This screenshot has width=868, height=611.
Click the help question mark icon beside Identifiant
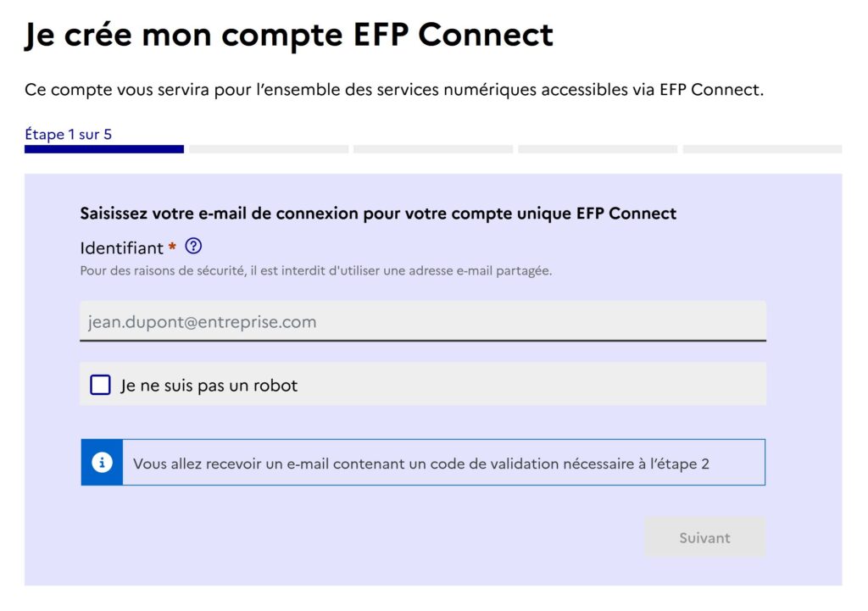(193, 247)
